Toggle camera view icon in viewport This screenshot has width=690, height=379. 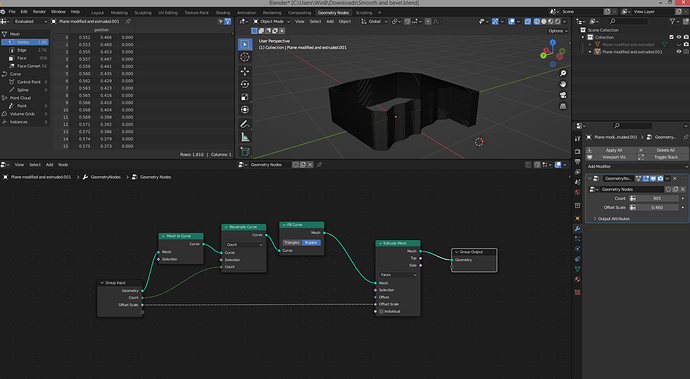[563, 95]
